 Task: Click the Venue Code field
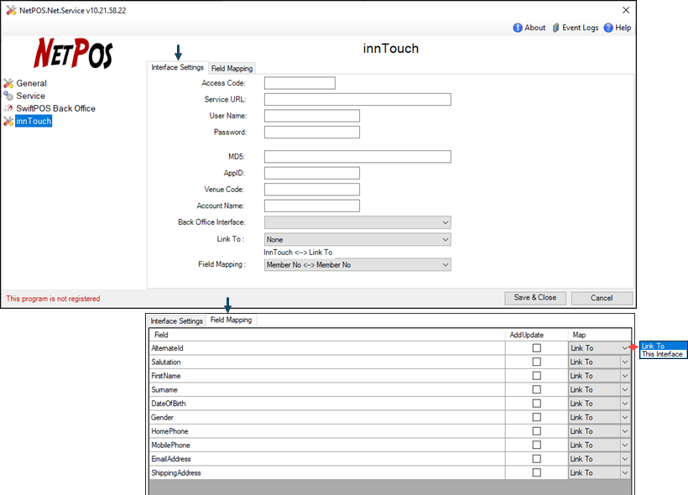(312, 189)
